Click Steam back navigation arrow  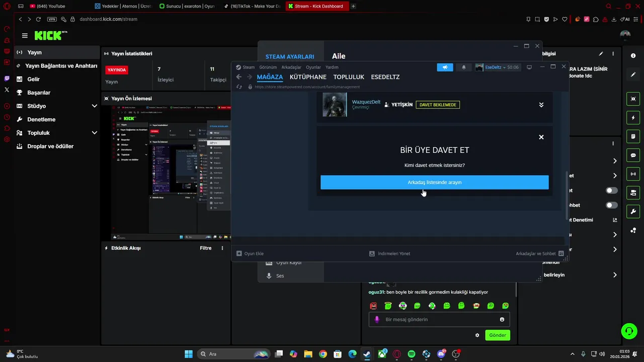tap(239, 77)
